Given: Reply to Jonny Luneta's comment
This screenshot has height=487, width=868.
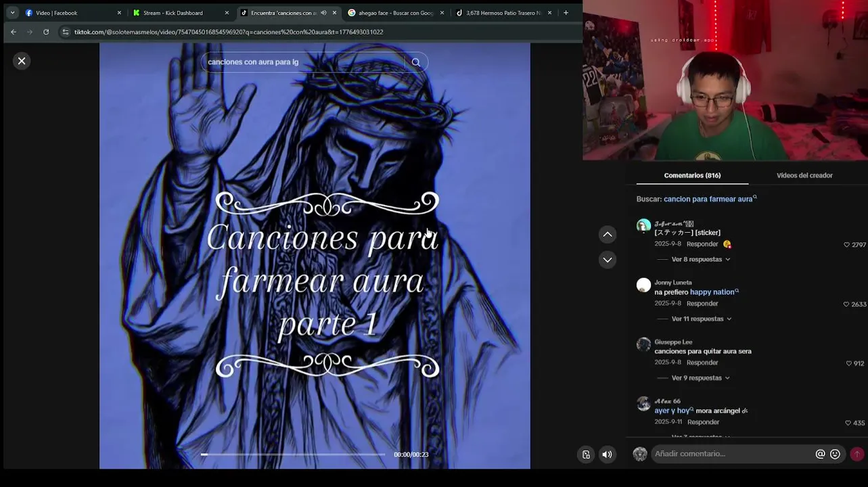Looking at the screenshot, I should click(x=702, y=304).
